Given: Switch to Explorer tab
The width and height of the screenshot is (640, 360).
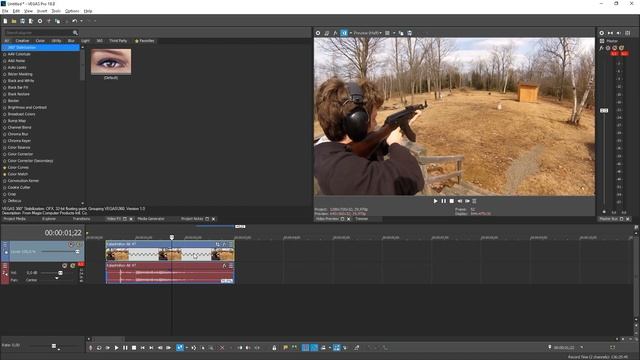Looking at the screenshot, I should tap(49, 219).
